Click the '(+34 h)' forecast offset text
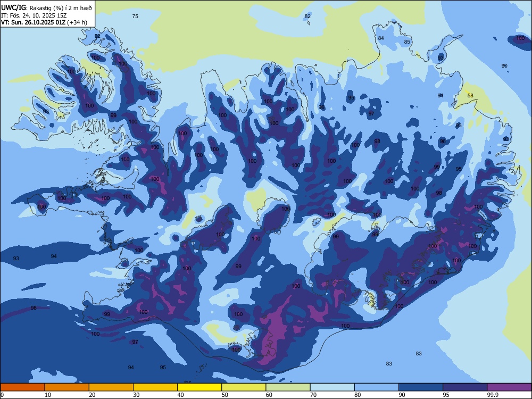 pos(77,22)
